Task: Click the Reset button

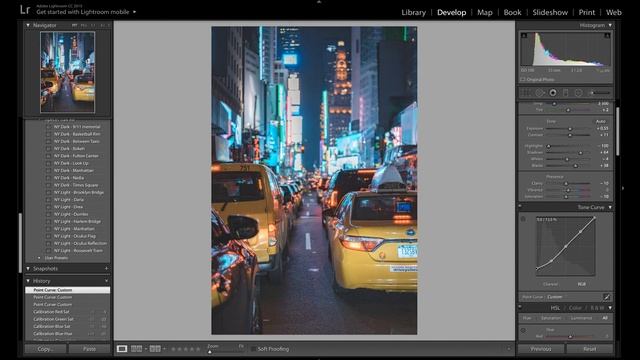Action: (x=589, y=349)
